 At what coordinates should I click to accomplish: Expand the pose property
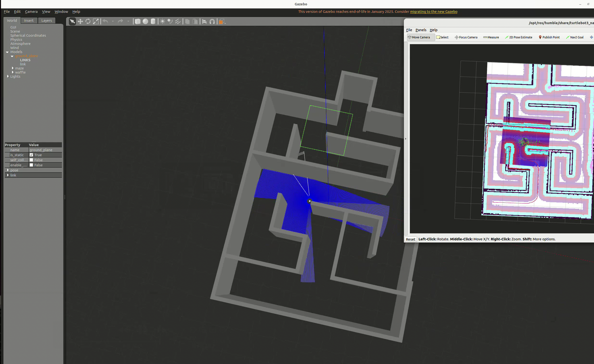point(8,170)
